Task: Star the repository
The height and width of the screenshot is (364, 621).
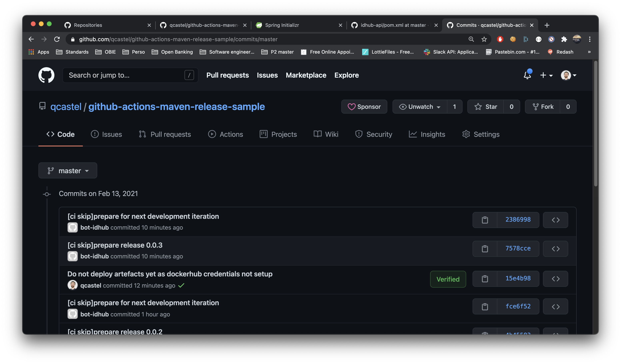Action: coord(486,107)
